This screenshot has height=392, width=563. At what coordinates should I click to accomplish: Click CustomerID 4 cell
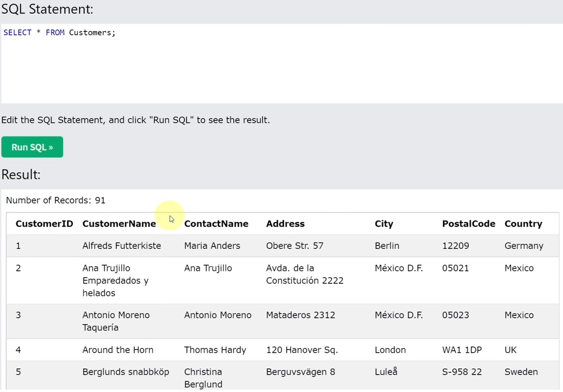click(x=18, y=350)
